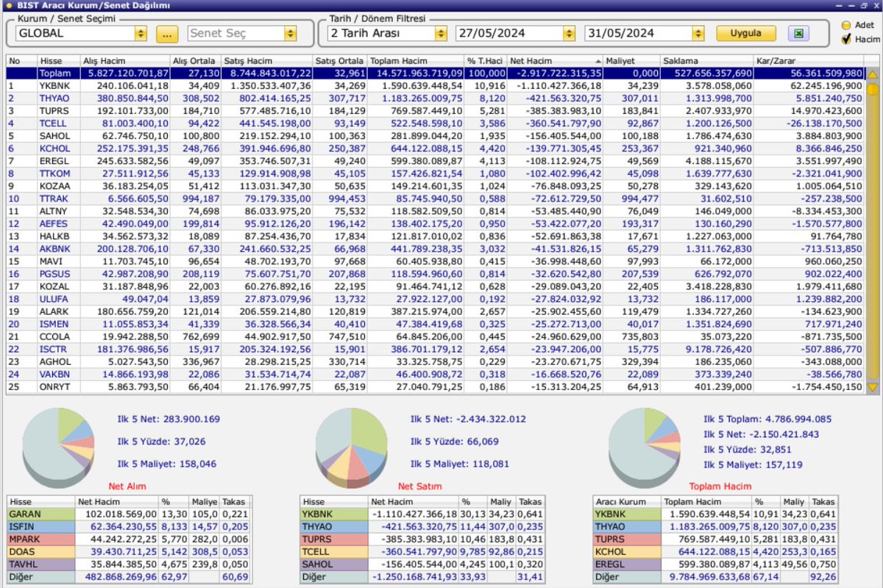Click the sorted Net Hacim header in the main table
Viewport: 883px width, 588px height.
pyautogui.click(x=555, y=61)
